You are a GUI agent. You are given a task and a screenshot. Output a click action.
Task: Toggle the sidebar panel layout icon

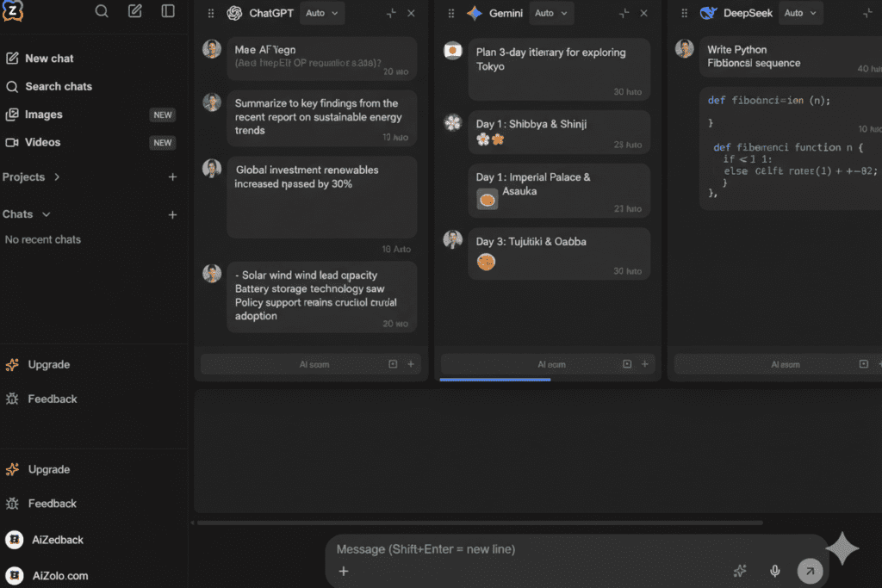(x=168, y=12)
